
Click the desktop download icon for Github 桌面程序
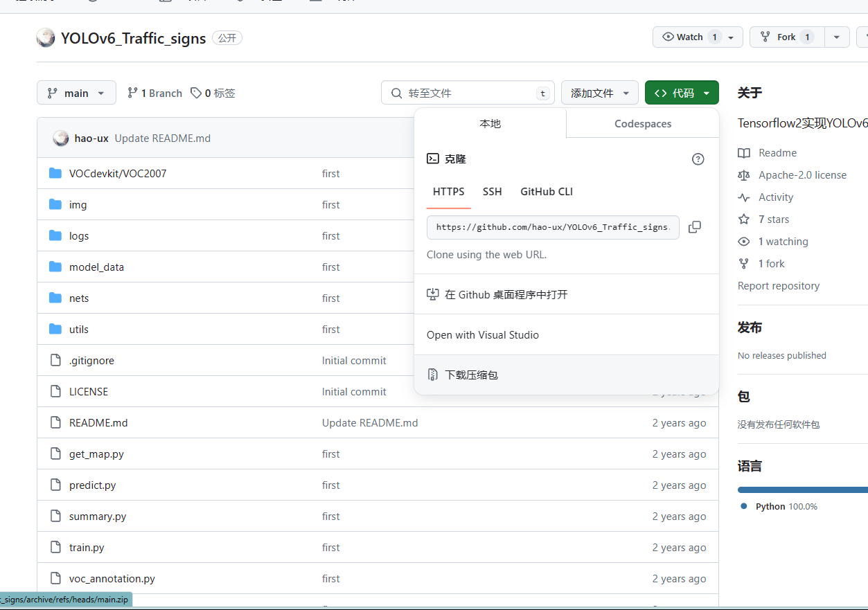[x=433, y=294]
